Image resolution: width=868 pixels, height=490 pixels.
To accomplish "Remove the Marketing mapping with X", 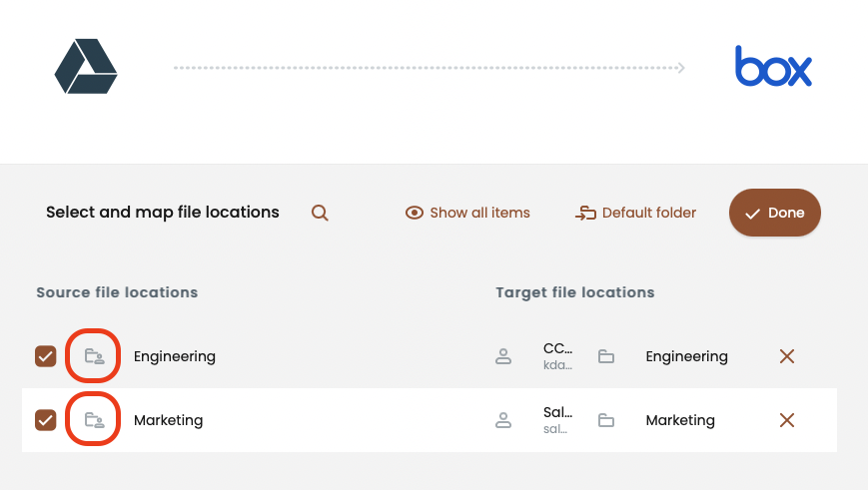I will click(x=787, y=420).
